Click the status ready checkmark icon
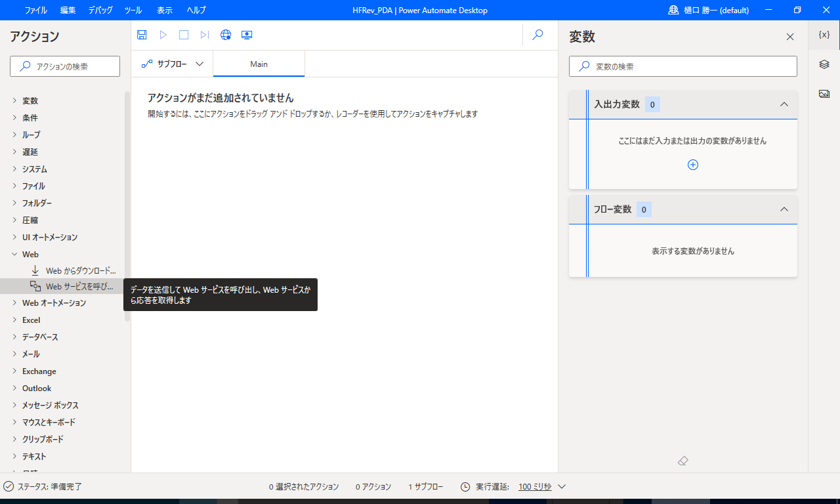Screen dimensions: 840x504 9,487
